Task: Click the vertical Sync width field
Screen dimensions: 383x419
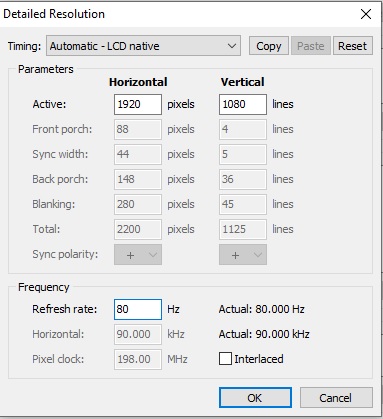Action: [x=243, y=154]
